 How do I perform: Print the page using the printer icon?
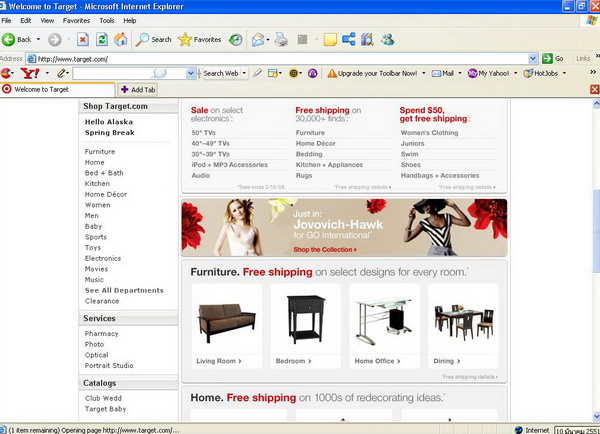[281, 39]
